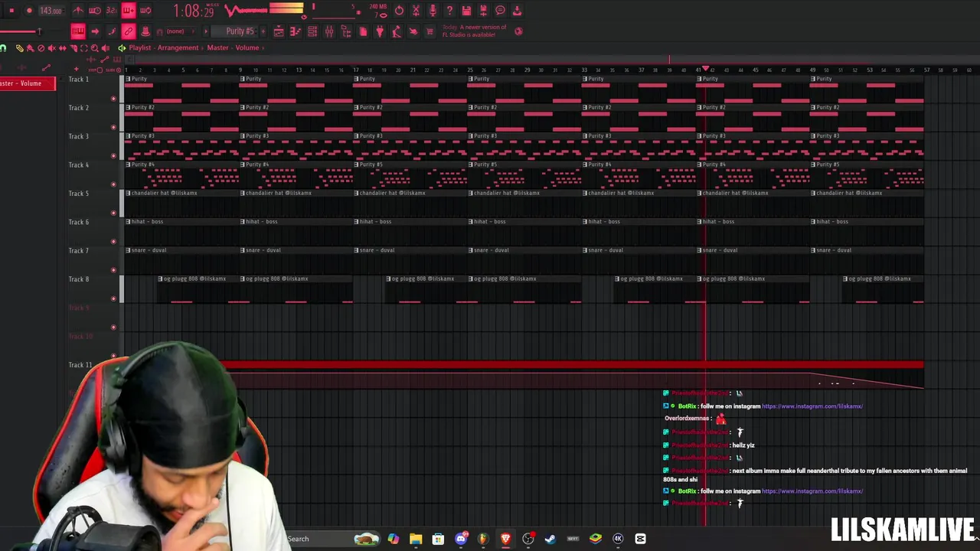Open the chat bubble icon

tap(499, 11)
